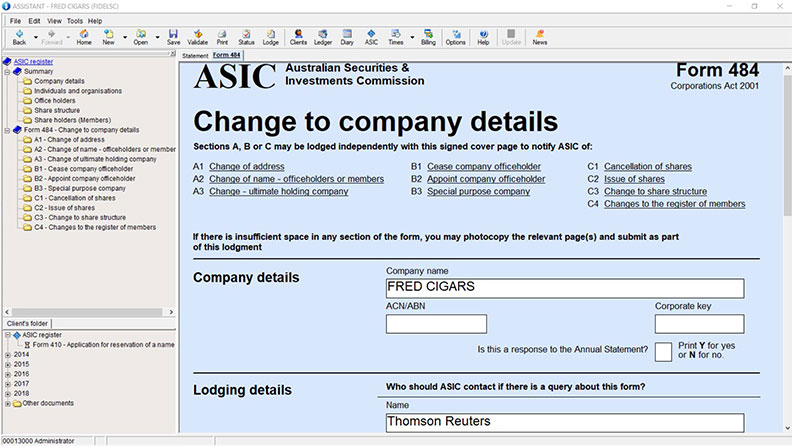Open the Tools menu
792x446 pixels.
(x=75, y=21)
